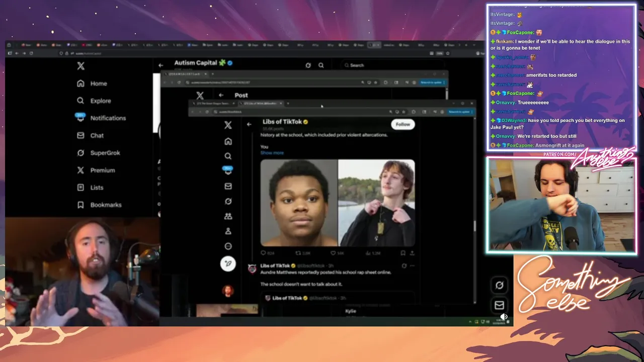The image size is (644, 362).
Task: Click back arrow beside Autism Capital
Action: coord(160,65)
